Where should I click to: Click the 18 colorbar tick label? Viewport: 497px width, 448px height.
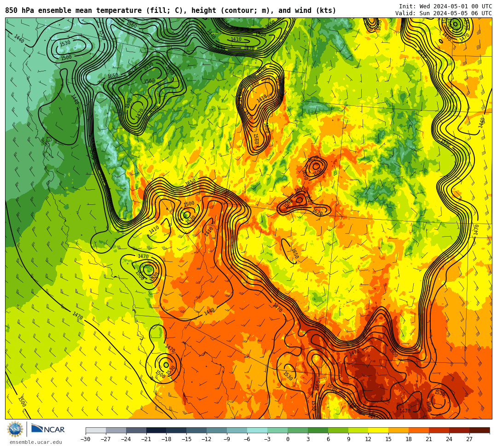[409, 439]
